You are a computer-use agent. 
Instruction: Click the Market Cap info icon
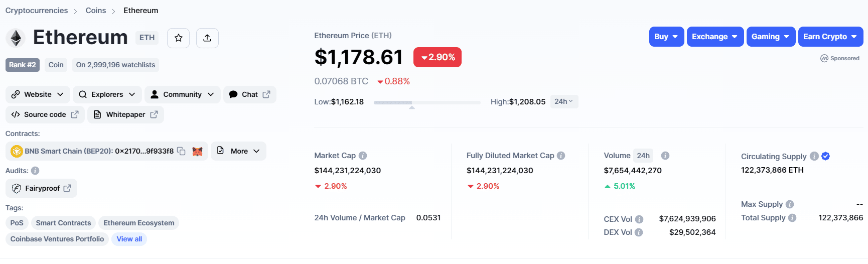tap(363, 156)
